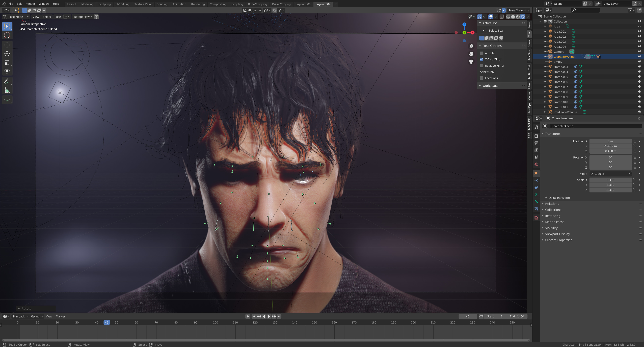Select the Move tool in the toolbar
Image resolution: width=644 pixels, height=347 pixels.
pyautogui.click(x=7, y=45)
